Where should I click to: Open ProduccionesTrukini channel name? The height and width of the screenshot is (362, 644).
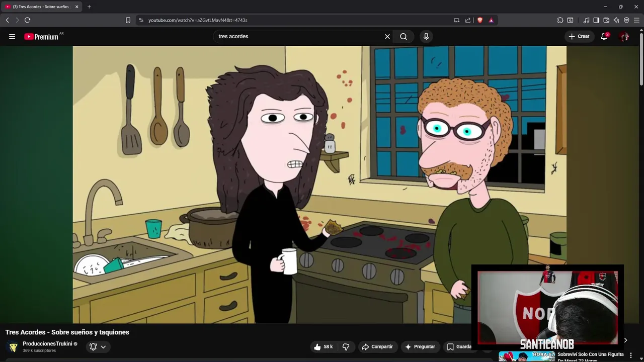47,344
